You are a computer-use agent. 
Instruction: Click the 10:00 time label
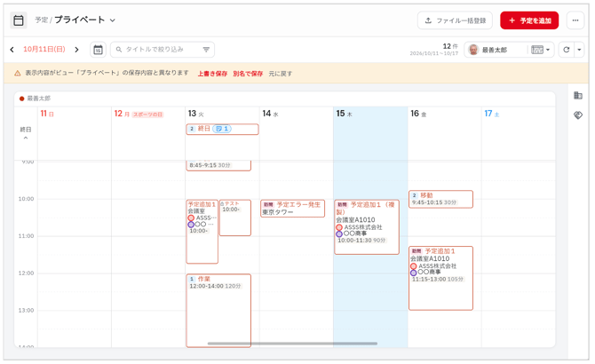tap(26, 199)
